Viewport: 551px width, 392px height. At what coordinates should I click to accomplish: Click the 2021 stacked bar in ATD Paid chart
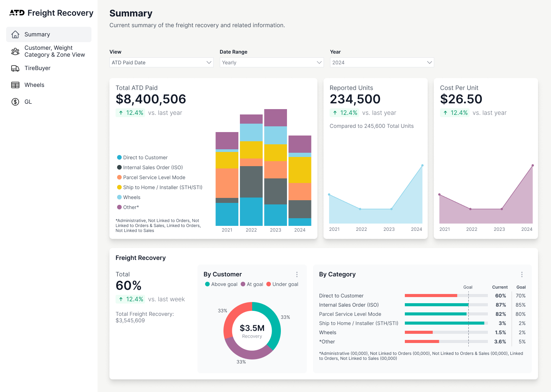(x=227, y=179)
